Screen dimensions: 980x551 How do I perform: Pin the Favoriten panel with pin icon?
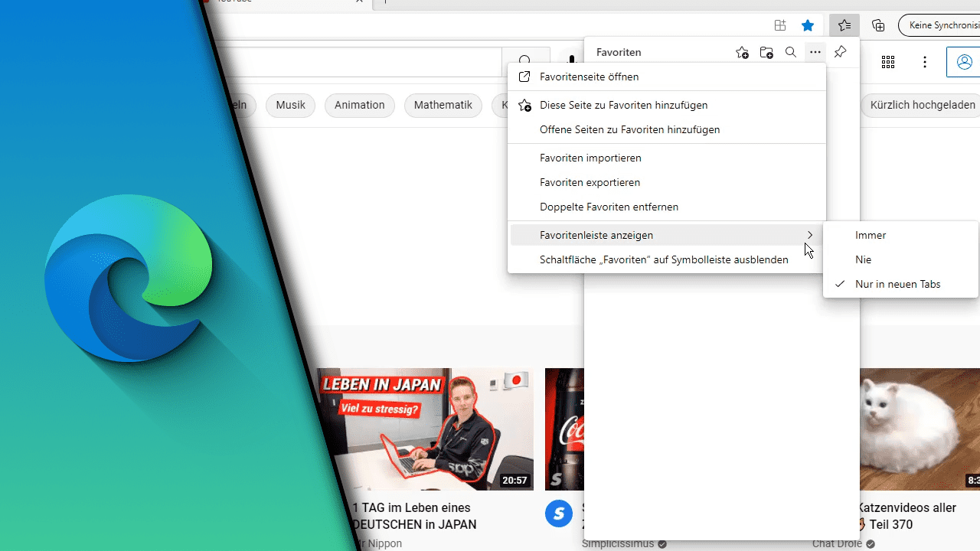pos(840,52)
